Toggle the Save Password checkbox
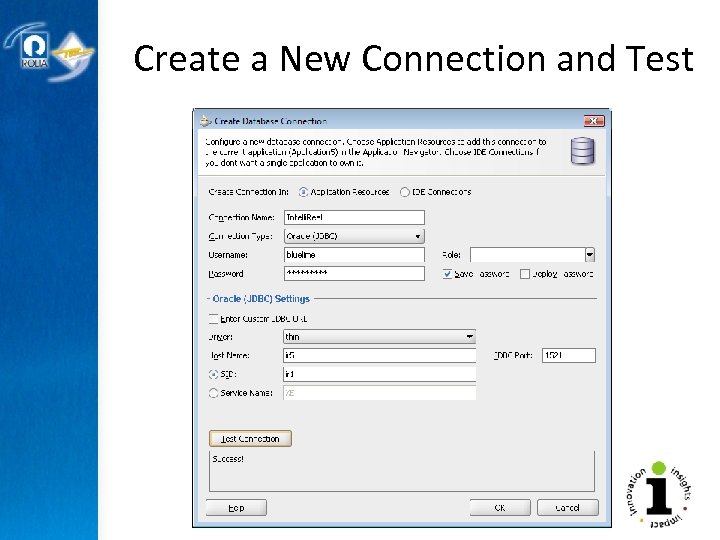 [447, 274]
